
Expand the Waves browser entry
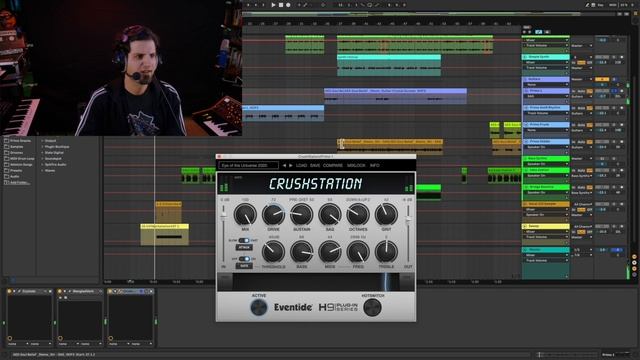tap(42, 171)
